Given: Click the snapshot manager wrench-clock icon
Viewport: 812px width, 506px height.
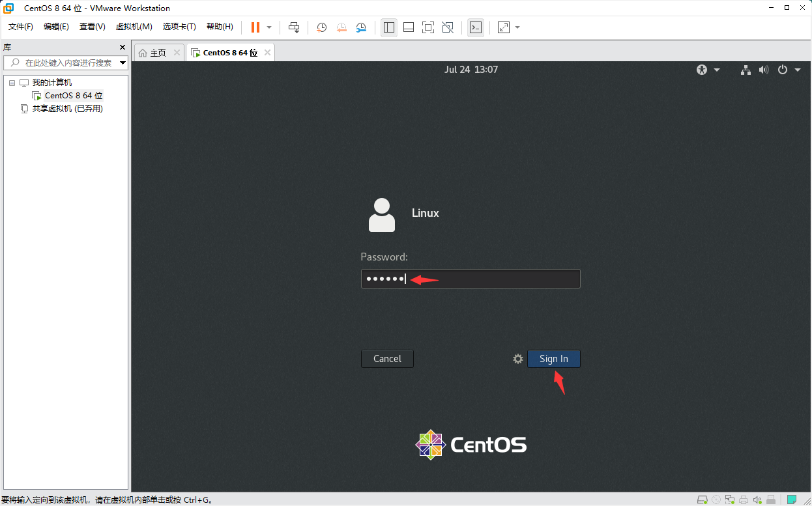Looking at the screenshot, I should [x=361, y=27].
